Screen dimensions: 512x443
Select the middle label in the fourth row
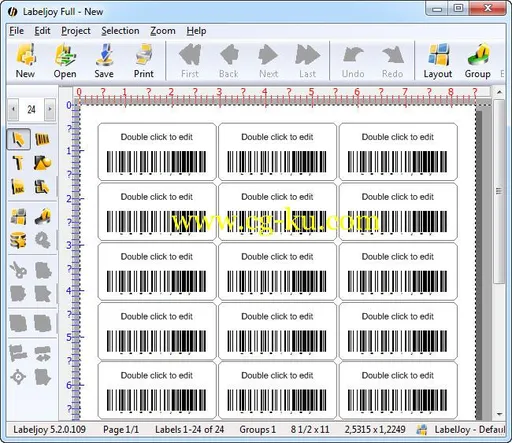[277, 331]
